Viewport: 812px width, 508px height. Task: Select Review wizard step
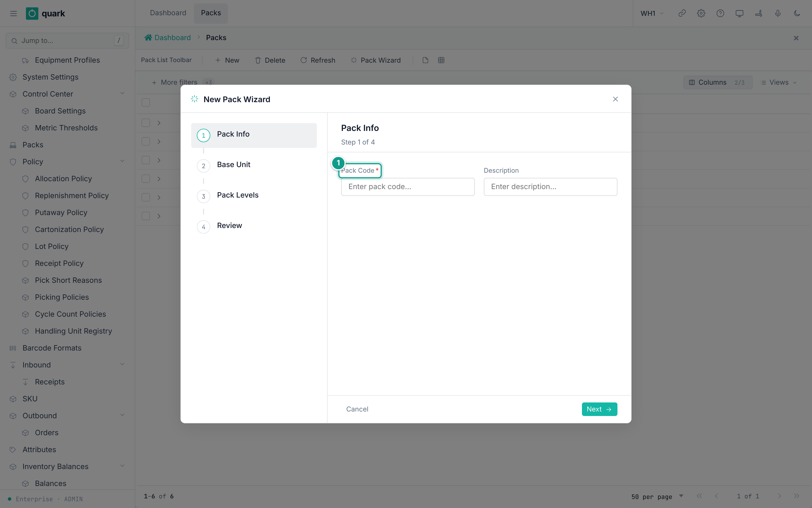point(254,226)
